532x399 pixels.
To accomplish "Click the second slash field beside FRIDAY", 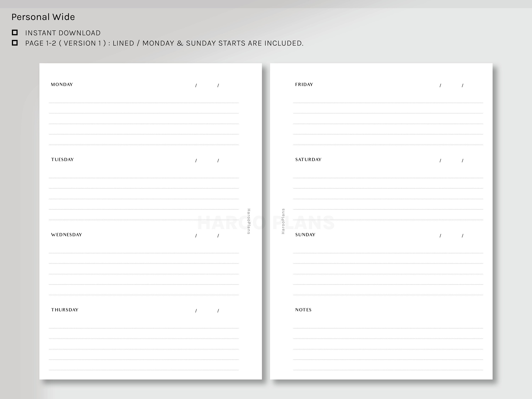I will (x=462, y=85).
